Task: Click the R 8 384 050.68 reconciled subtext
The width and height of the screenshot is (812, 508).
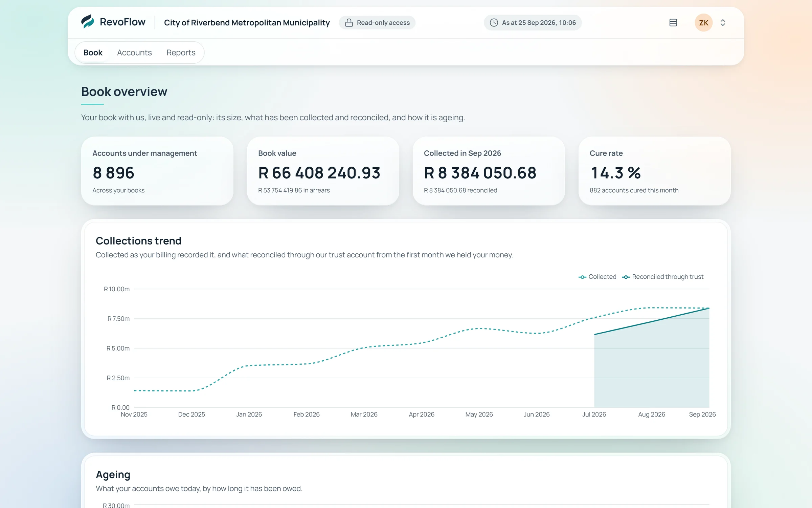Action: coord(460,190)
